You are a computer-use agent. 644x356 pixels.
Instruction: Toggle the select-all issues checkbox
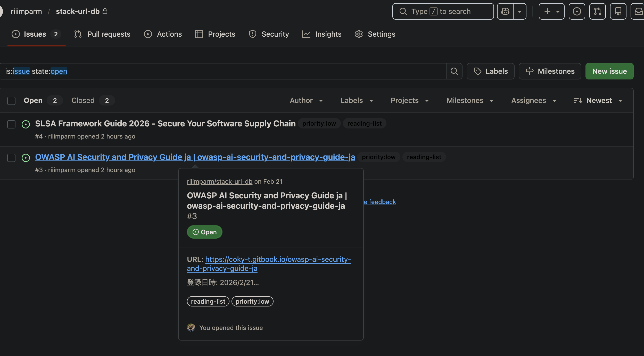[11, 101]
